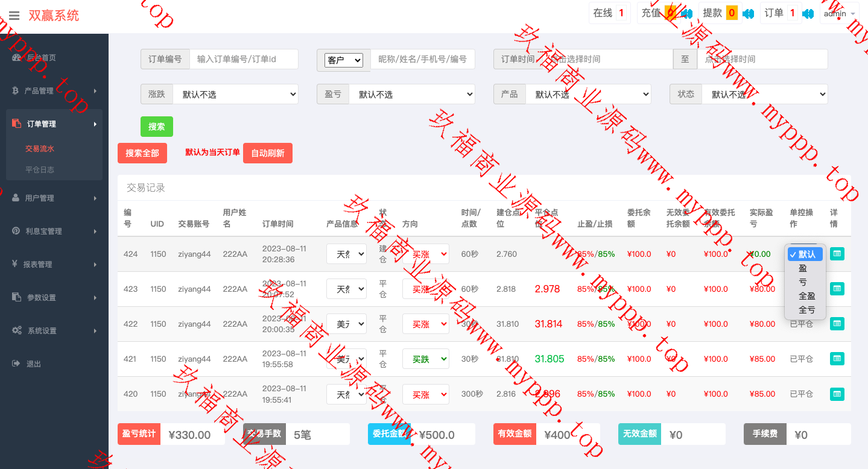
Task: Open 交易流水 in the sidebar
Action: coord(40,148)
